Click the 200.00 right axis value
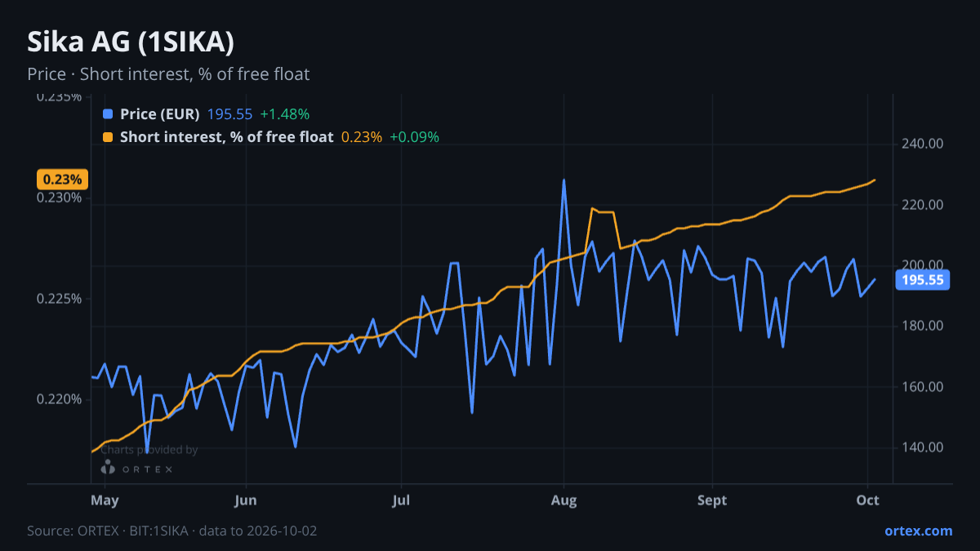980x551 pixels. click(922, 265)
